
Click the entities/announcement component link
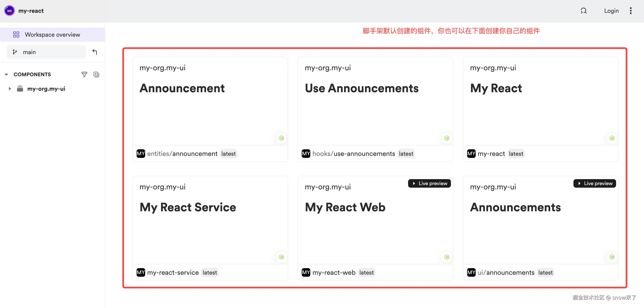coord(182,154)
